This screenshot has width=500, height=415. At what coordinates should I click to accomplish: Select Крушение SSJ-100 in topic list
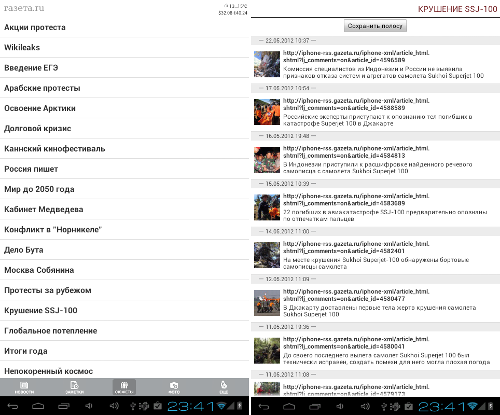pos(124,310)
